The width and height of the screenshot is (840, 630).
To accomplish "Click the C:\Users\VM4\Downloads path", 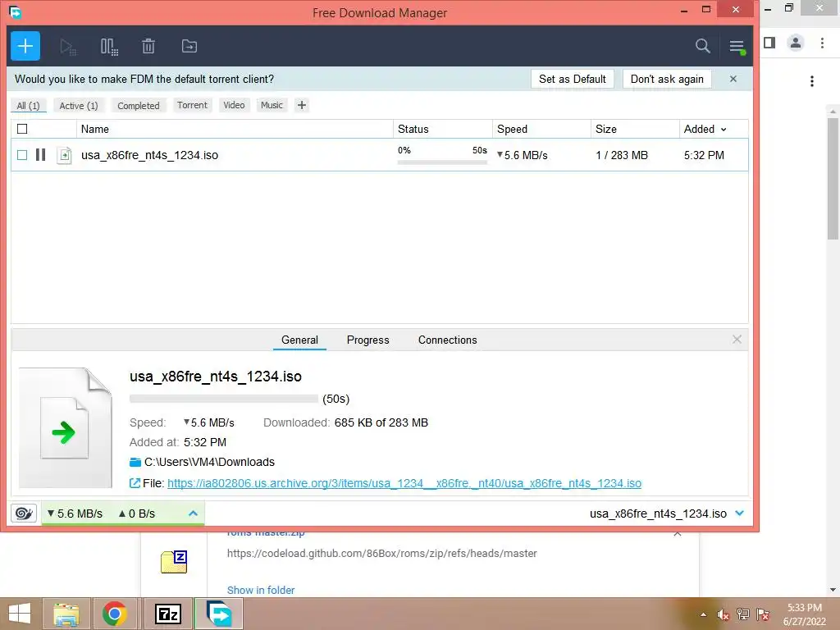I will point(209,462).
